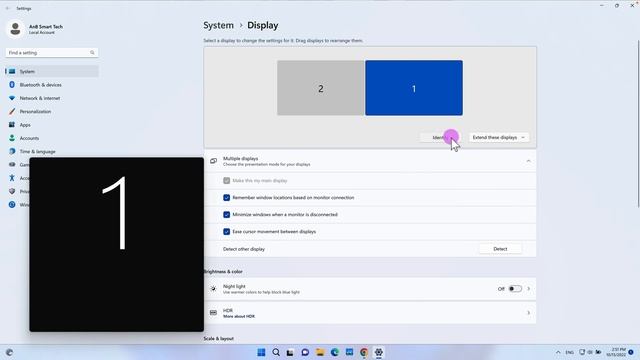
Task: Click the Identify button
Action: (439, 138)
